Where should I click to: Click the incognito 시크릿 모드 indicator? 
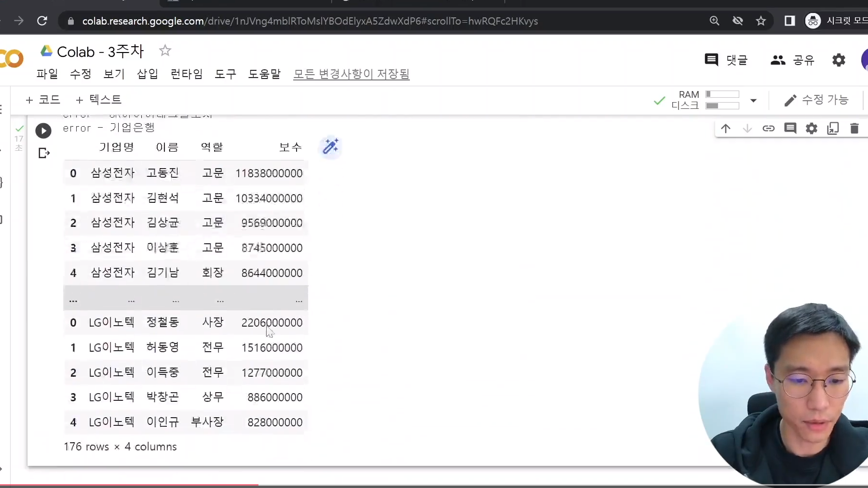(836, 21)
